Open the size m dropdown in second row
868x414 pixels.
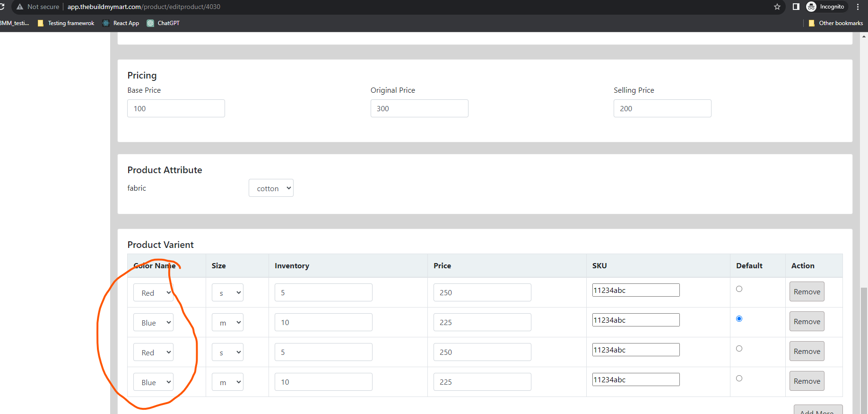[227, 322]
